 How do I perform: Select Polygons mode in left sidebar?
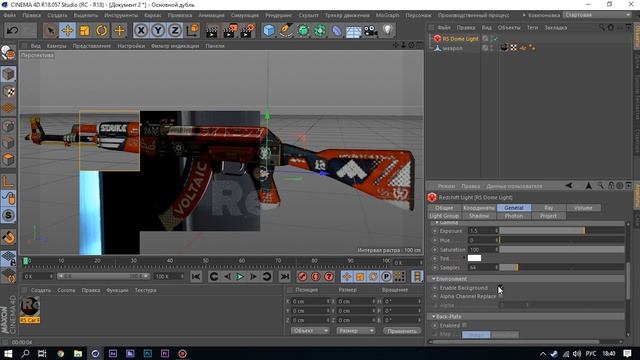click(x=8, y=160)
